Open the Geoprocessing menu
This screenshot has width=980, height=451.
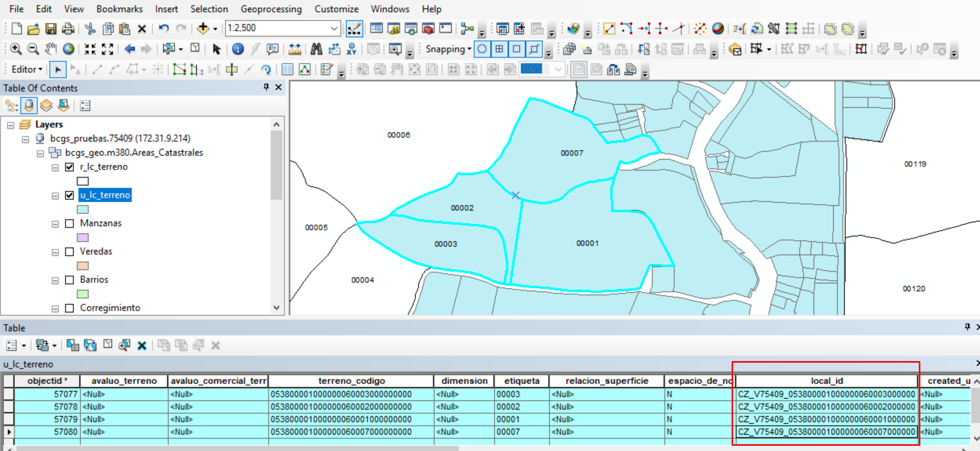click(271, 9)
